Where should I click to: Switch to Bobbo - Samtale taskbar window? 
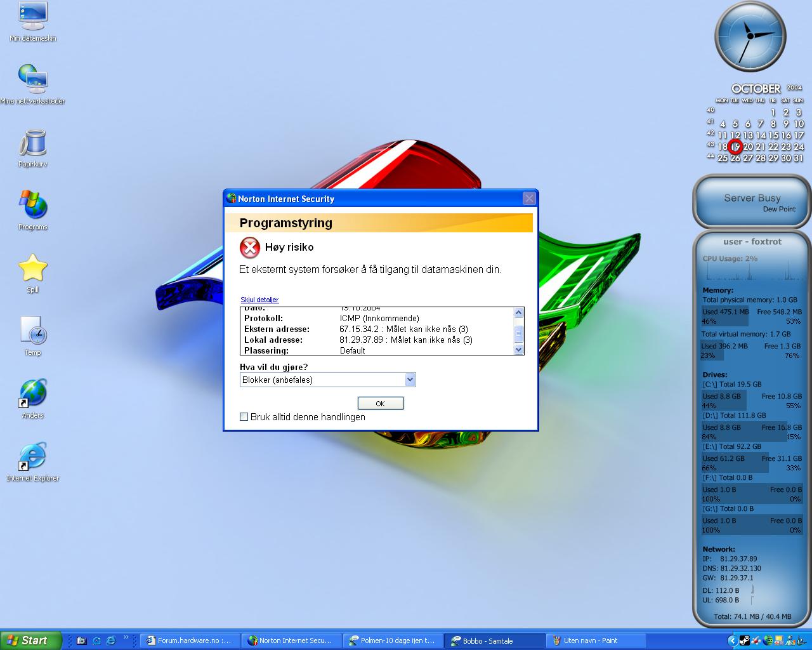(x=495, y=640)
